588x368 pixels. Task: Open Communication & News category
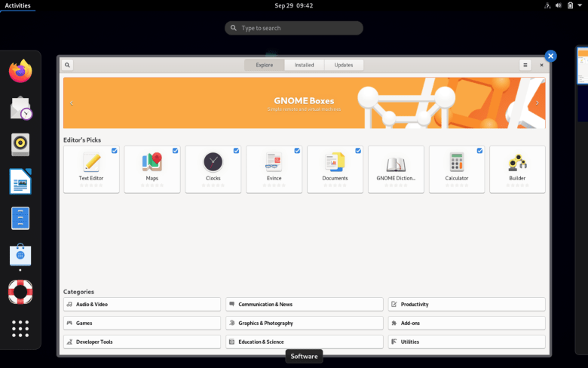pos(305,304)
